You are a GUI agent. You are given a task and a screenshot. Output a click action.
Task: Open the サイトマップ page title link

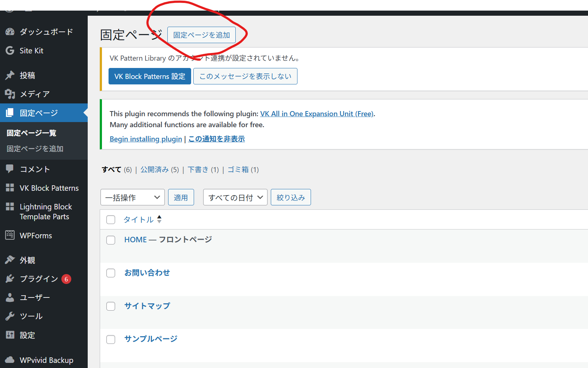pos(147,306)
